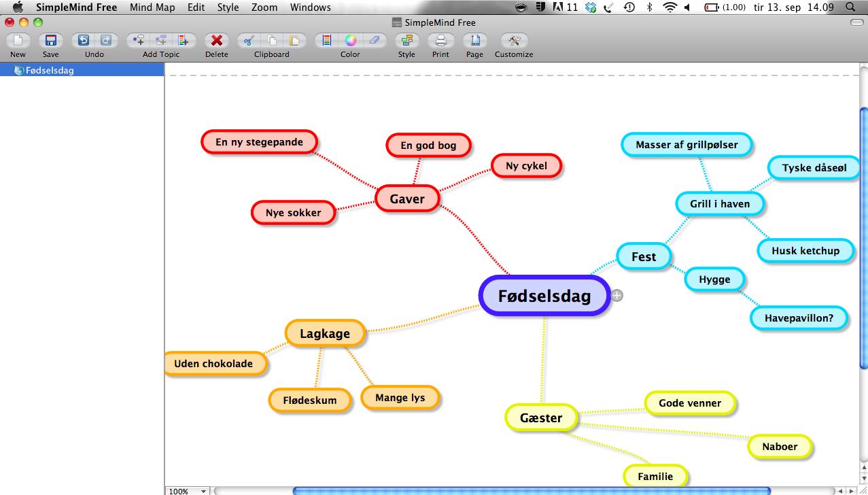
Task: Open Spotlight search magnifier
Action: click(850, 7)
